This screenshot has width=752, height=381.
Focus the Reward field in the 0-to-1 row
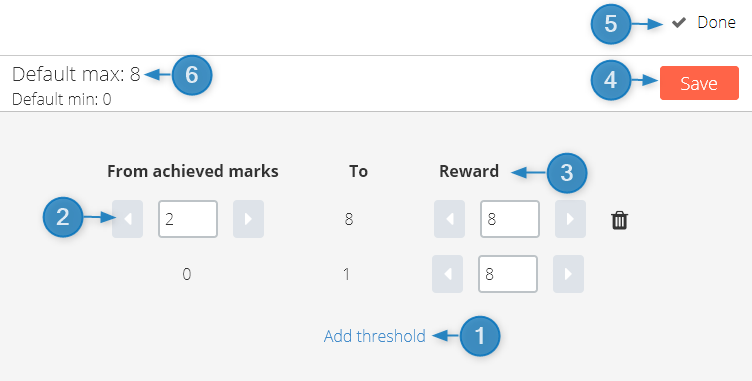508,274
